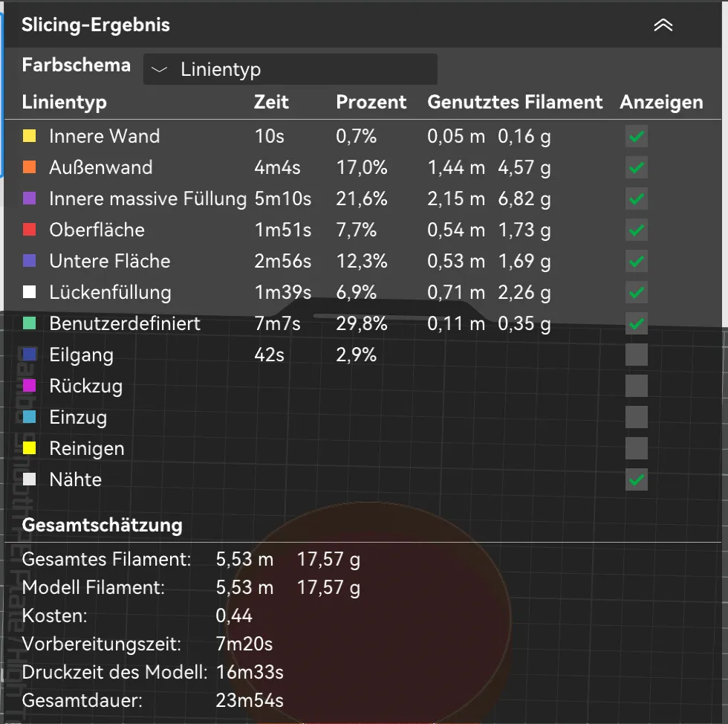
Task: Select the Nähte row label
Action: click(75, 479)
